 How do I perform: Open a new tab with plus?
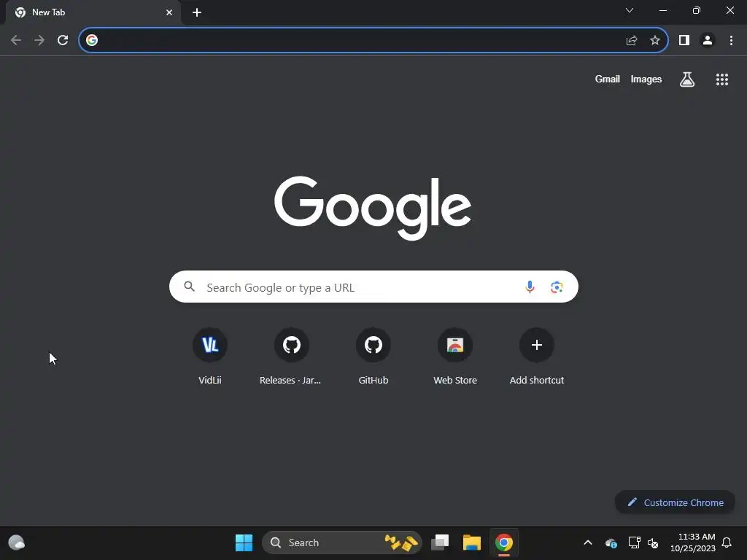point(197,13)
